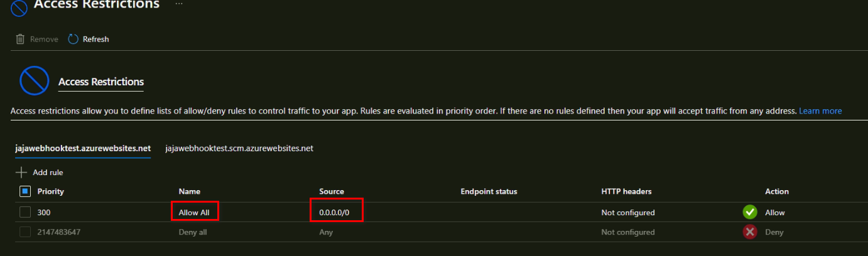Open the Learn more link
Viewport: 868px width, 256px height.
coord(820,111)
